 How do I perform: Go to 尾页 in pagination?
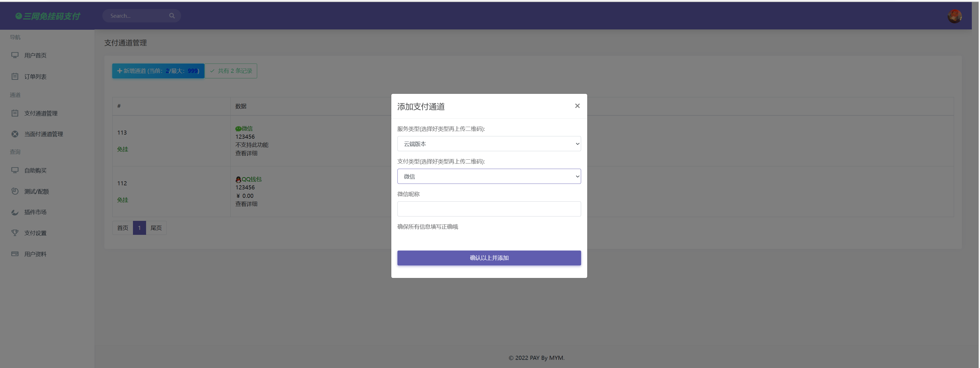point(156,228)
